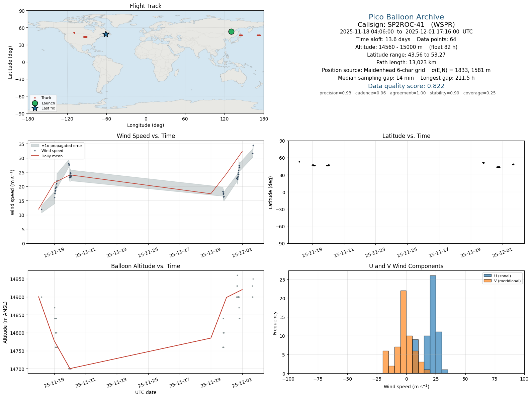The image size is (532, 398).
Task: Select the Last fix star icon in the map legend
Action: [x=35, y=108]
